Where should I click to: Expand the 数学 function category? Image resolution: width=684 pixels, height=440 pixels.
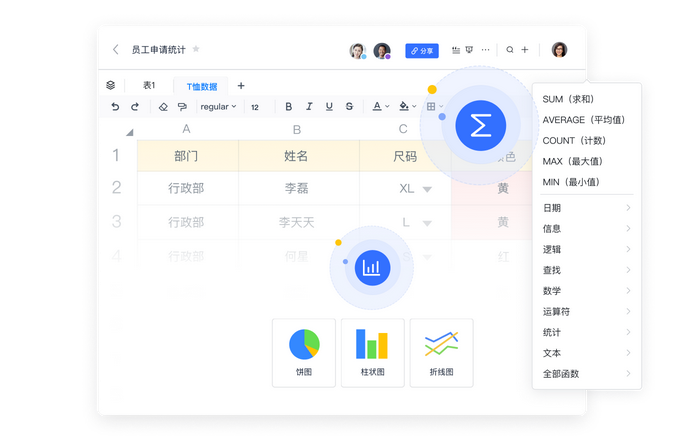pyautogui.click(x=587, y=291)
